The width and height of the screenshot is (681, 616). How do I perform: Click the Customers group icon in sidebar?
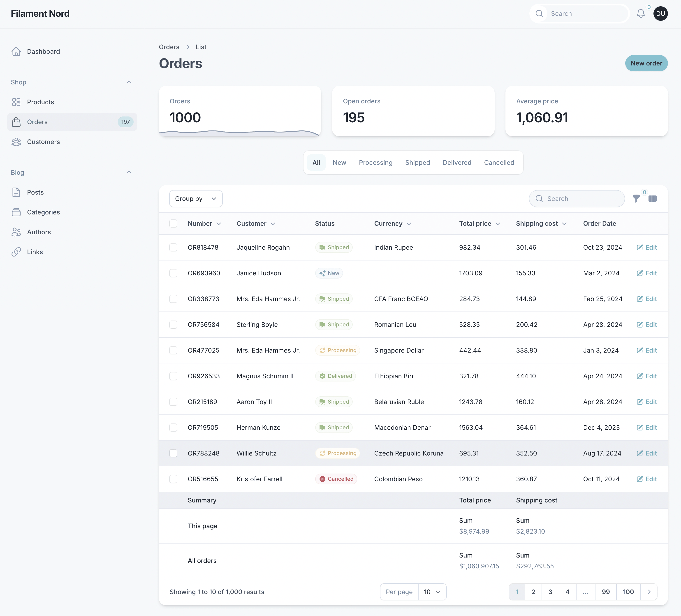pyautogui.click(x=16, y=142)
